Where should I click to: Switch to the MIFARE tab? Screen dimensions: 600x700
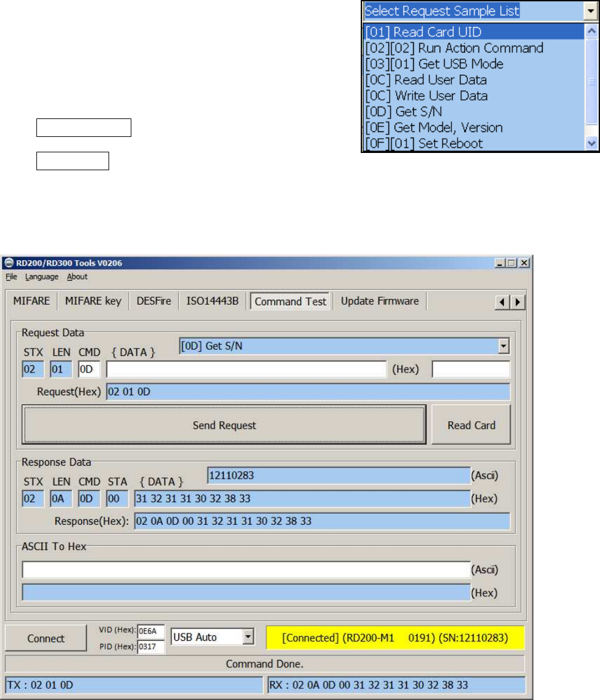point(31,301)
